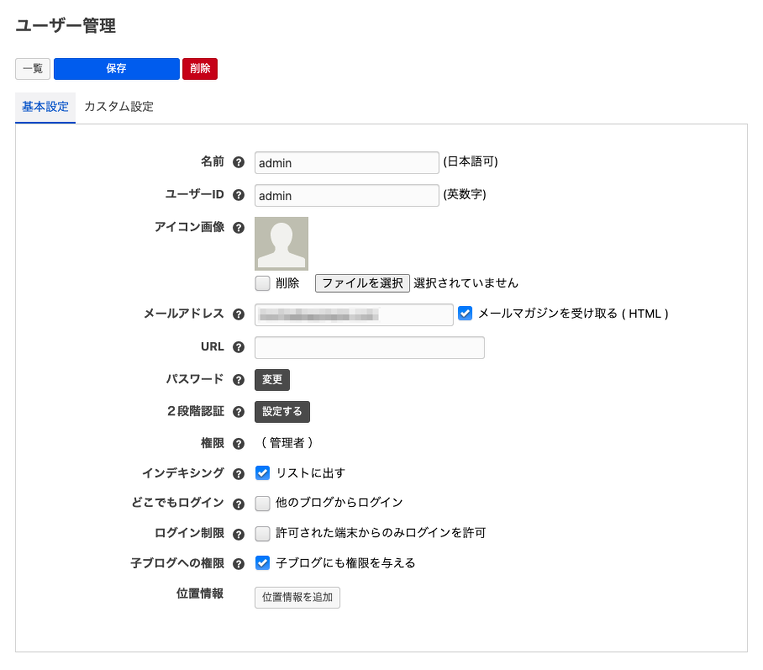Open help icon for 2段階認証
The height and width of the screenshot is (670, 763).
coord(238,412)
